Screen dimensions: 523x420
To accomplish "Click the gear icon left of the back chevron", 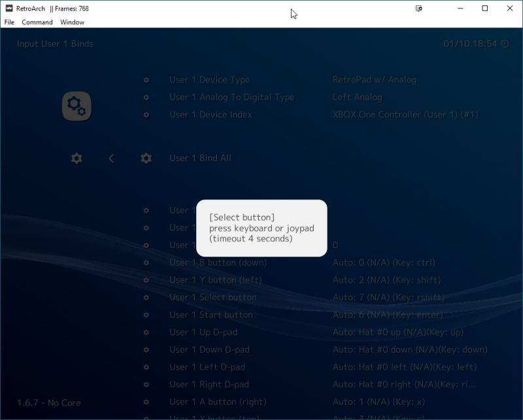I will (76, 158).
